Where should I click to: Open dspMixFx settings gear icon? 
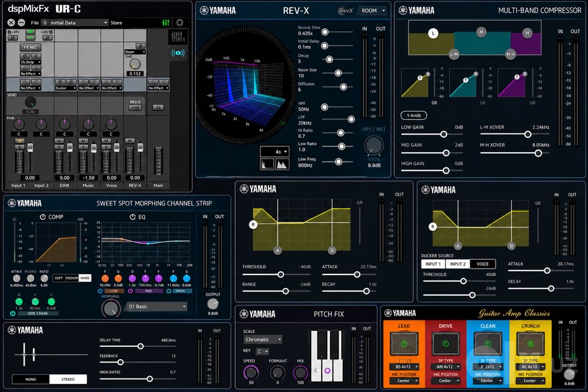point(179,22)
